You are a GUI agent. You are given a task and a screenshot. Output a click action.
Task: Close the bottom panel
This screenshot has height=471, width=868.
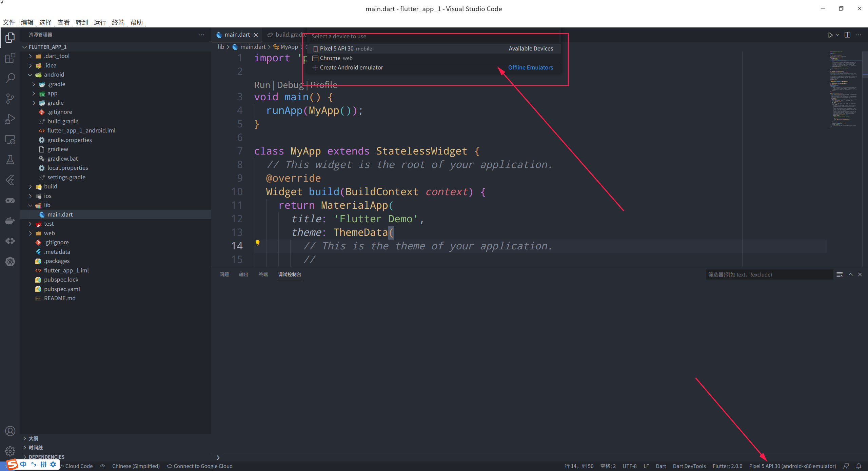pos(860,274)
